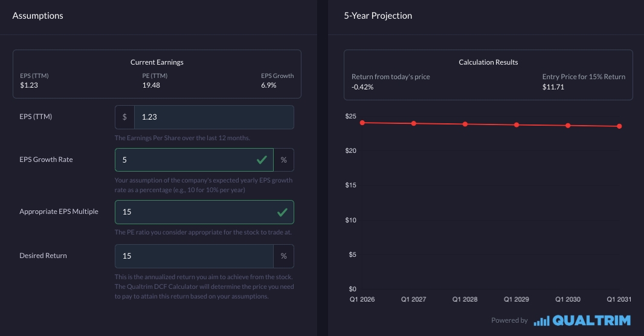Click the earnings-per-share help text under EPS field
This screenshot has width=644, height=336.
point(182,138)
